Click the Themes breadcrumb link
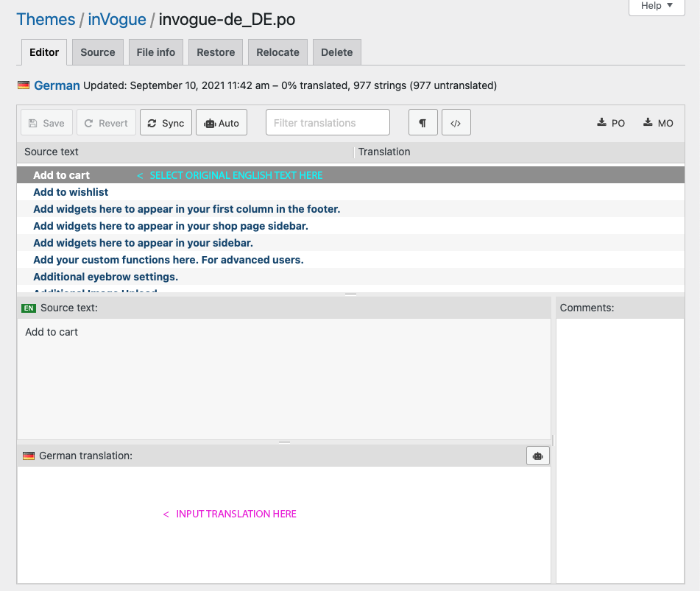The image size is (700, 591). coord(46,19)
